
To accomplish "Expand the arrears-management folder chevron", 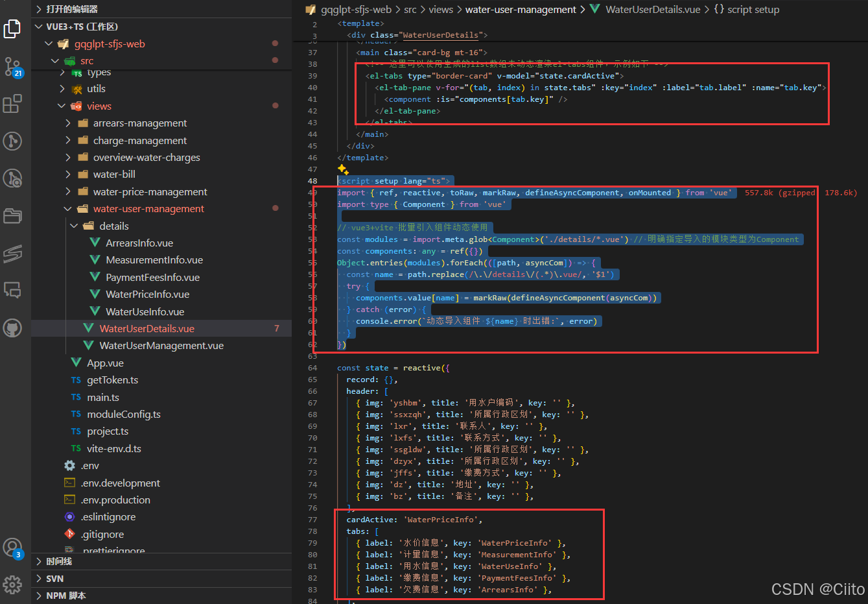I will 68,123.
